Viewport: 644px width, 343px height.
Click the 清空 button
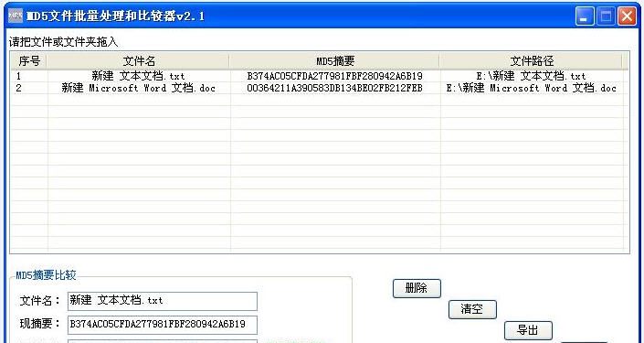pyautogui.click(x=472, y=309)
